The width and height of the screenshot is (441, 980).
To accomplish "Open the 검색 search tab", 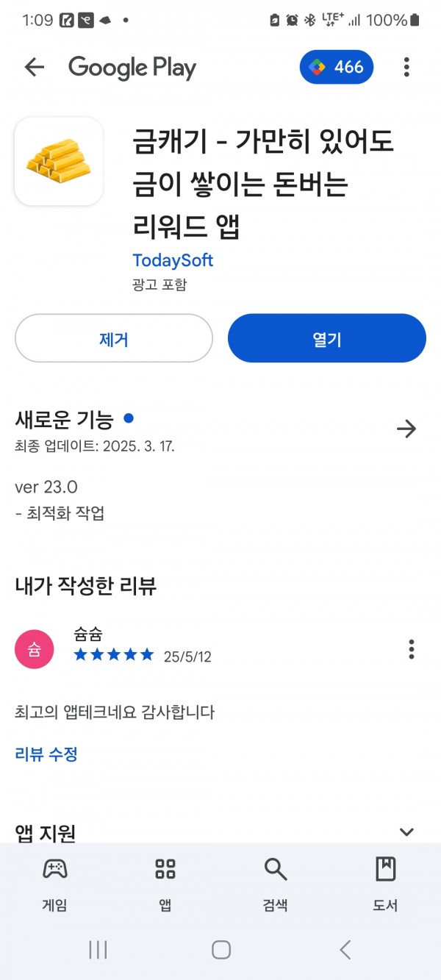I will coord(276,884).
